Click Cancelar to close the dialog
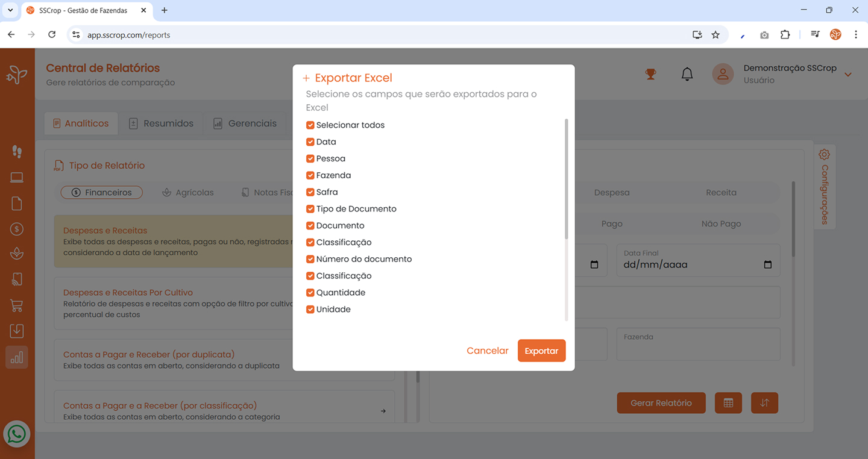The image size is (868, 459). click(487, 351)
